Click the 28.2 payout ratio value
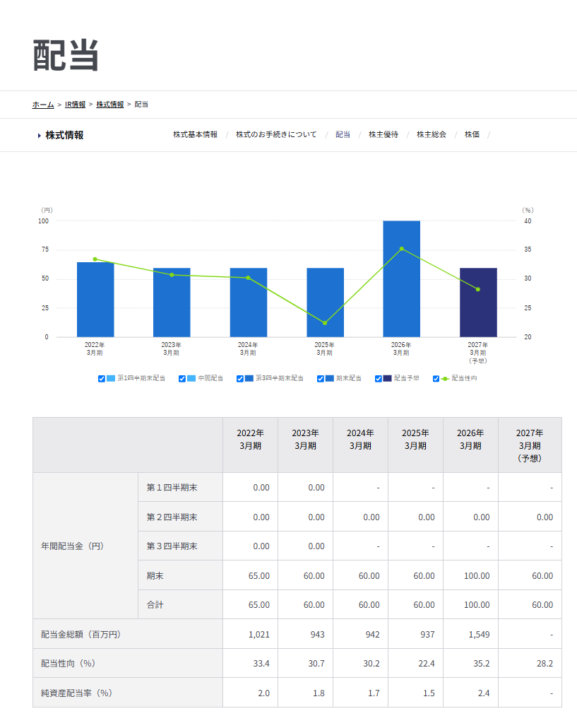The height and width of the screenshot is (728, 577). coord(545,664)
